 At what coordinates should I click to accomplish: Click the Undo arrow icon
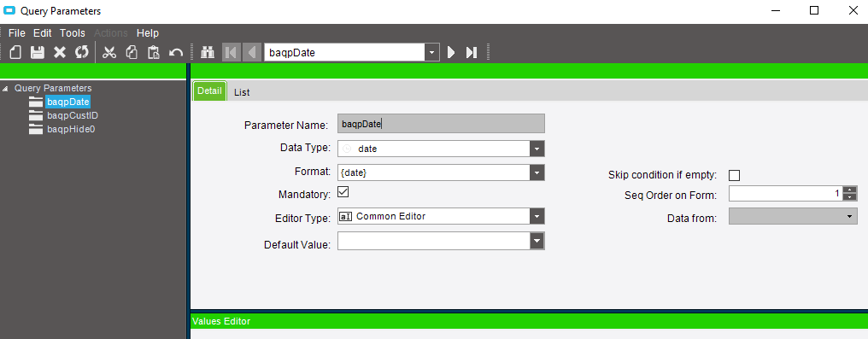coord(175,53)
